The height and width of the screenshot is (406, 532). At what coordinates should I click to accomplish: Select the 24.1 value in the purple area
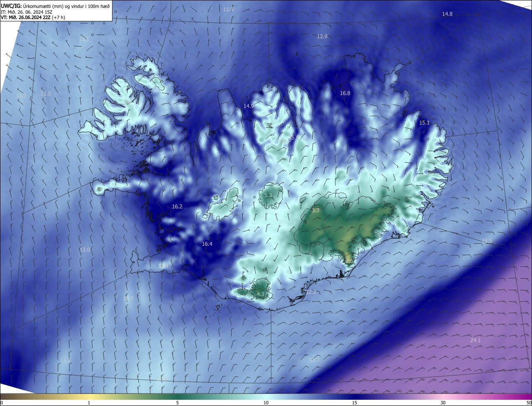[x=475, y=340]
